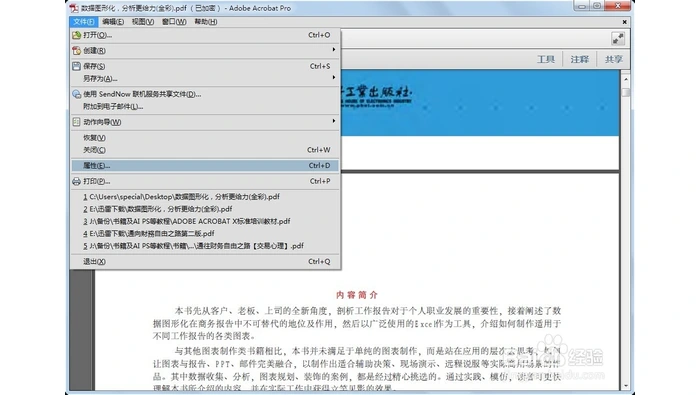Expand the 动作向导 submenu arrow
The width and height of the screenshot is (700, 395).
pos(333,121)
